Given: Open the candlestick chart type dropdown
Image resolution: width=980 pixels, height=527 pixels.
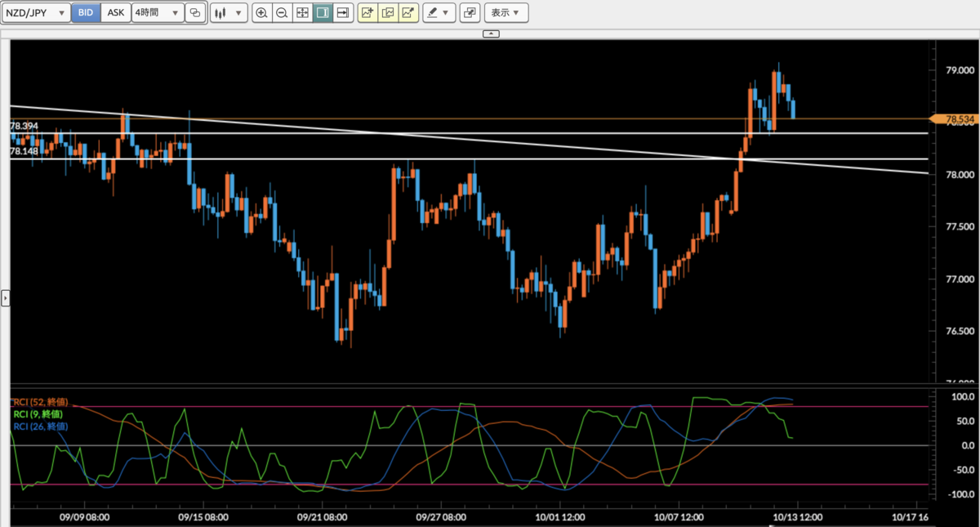Looking at the screenshot, I should click(229, 13).
